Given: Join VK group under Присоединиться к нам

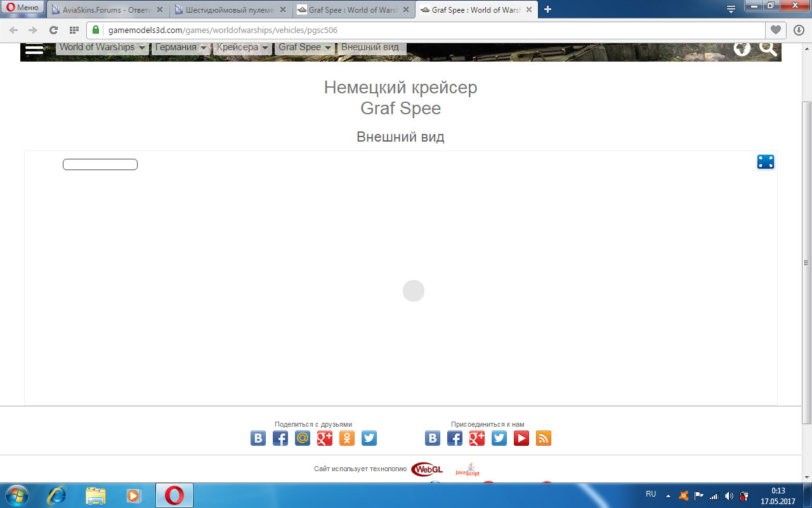Looking at the screenshot, I should [x=433, y=438].
